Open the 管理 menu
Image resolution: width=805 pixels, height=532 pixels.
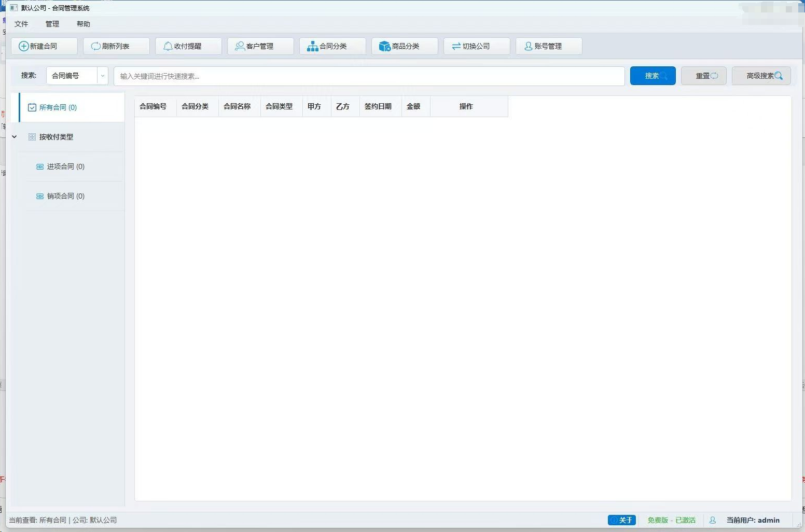[x=52, y=23]
